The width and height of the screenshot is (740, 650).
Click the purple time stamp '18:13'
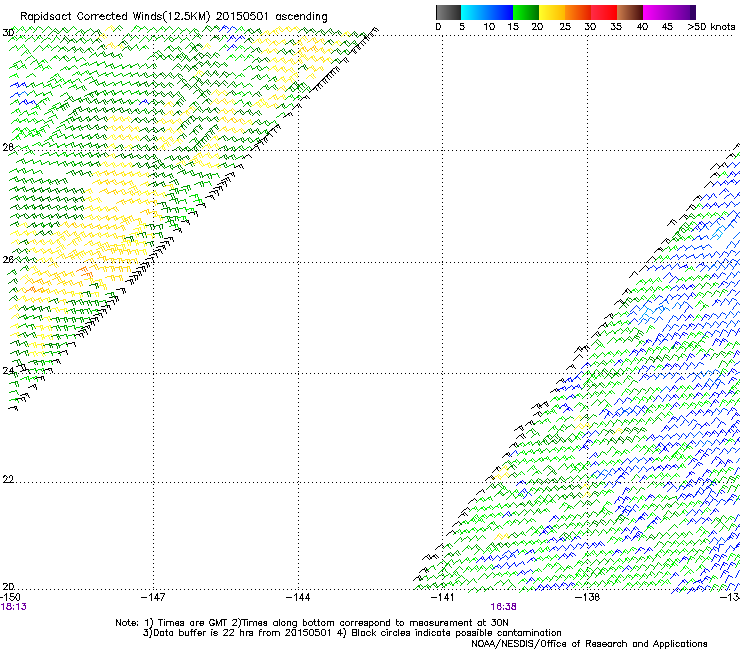(14, 607)
